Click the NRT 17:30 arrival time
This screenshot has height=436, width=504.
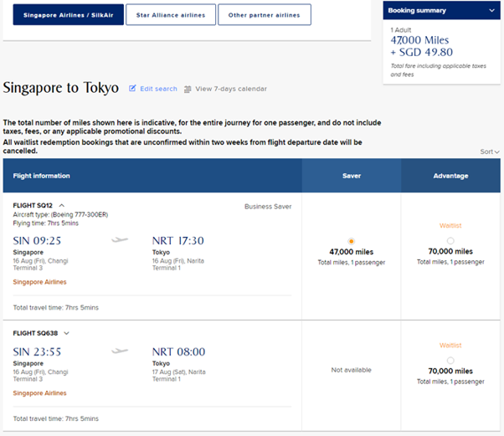coord(178,241)
